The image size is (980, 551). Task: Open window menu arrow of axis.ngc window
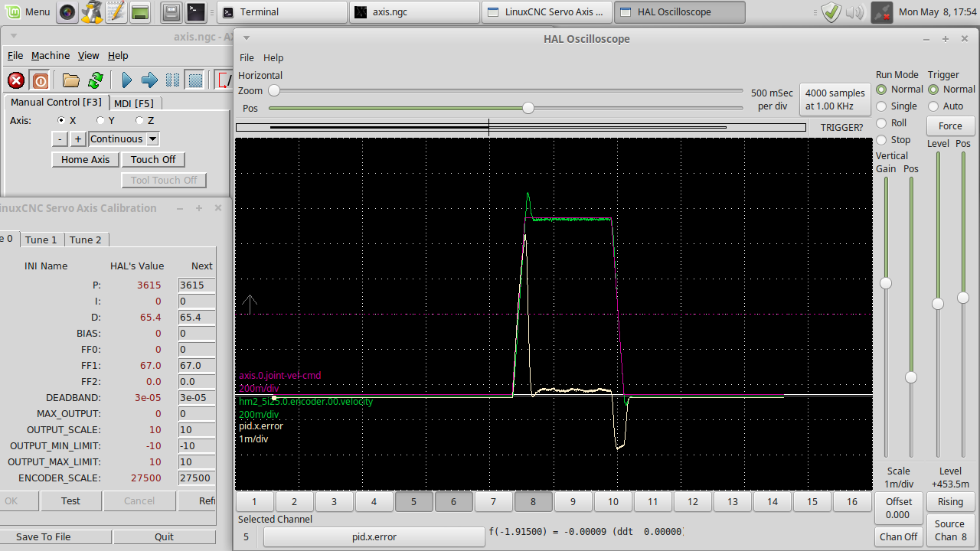point(13,35)
